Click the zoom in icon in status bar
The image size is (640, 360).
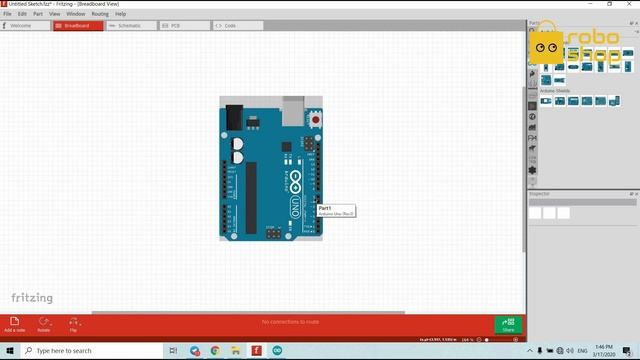[x=516, y=340]
